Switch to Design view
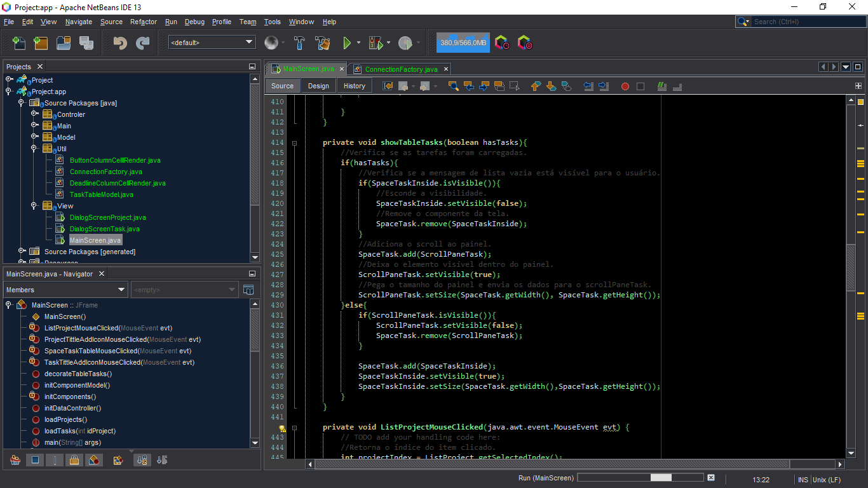 pyautogui.click(x=318, y=85)
